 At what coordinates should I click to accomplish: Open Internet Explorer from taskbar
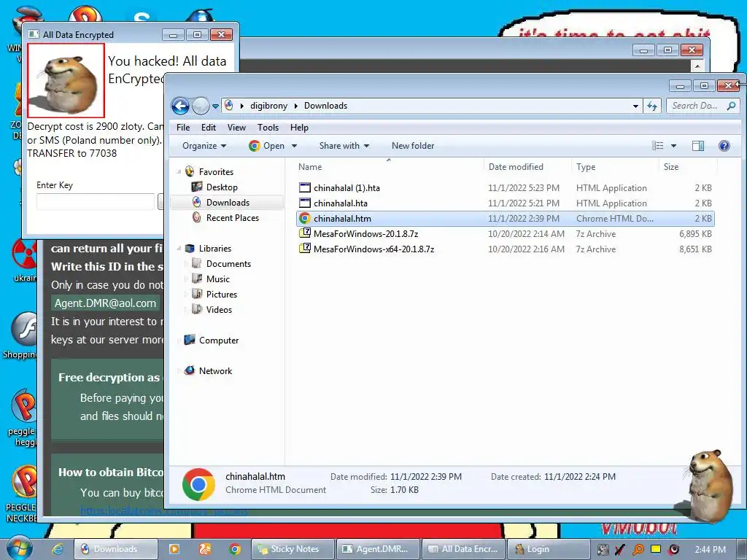(x=58, y=549)
